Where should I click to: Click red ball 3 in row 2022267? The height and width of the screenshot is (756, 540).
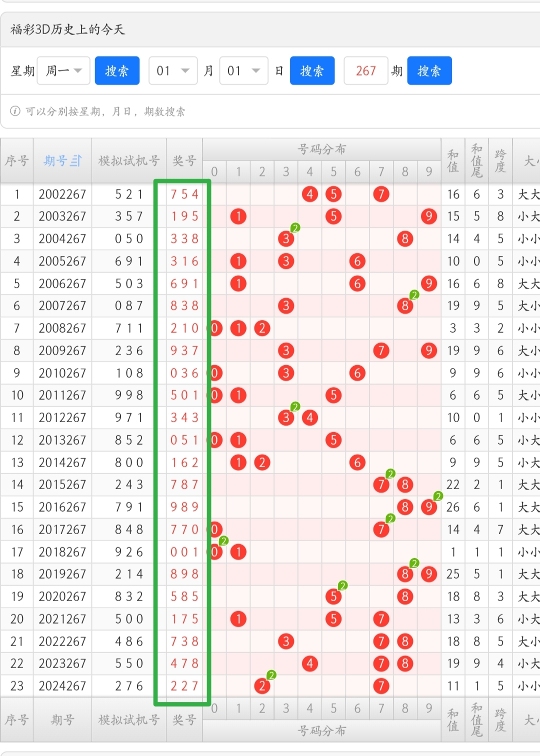(286, 641)
